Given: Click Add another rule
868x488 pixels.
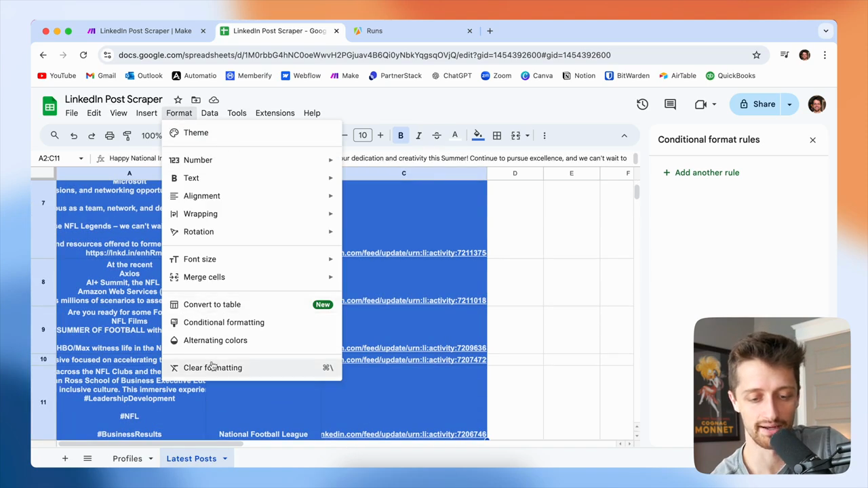Looking at the screenshot, I should [x=701, y=172].
